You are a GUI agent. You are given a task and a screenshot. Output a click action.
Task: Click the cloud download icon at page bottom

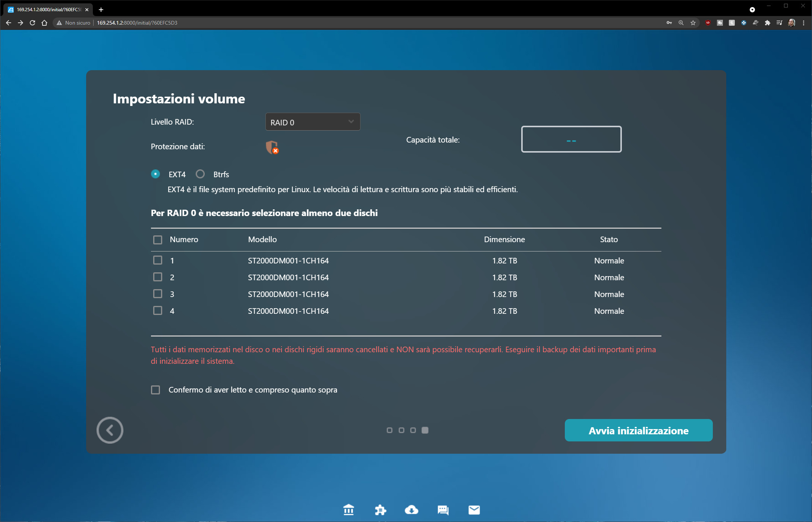coord(411,510)
